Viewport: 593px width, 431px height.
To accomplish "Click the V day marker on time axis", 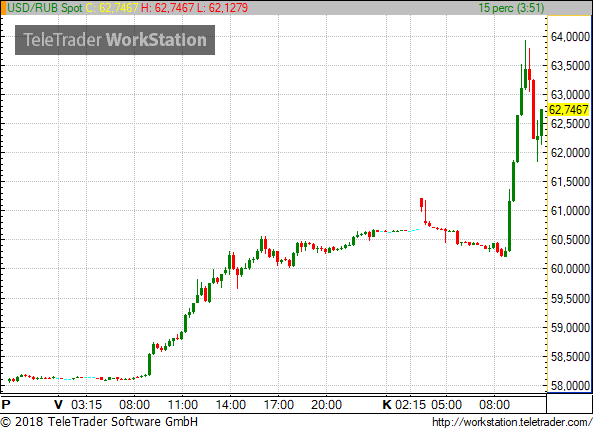I will 58,405.
